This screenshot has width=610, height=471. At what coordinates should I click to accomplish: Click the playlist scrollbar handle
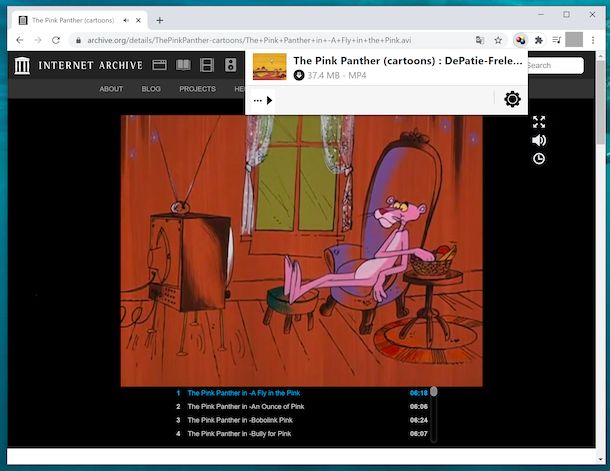click(434, 392)
